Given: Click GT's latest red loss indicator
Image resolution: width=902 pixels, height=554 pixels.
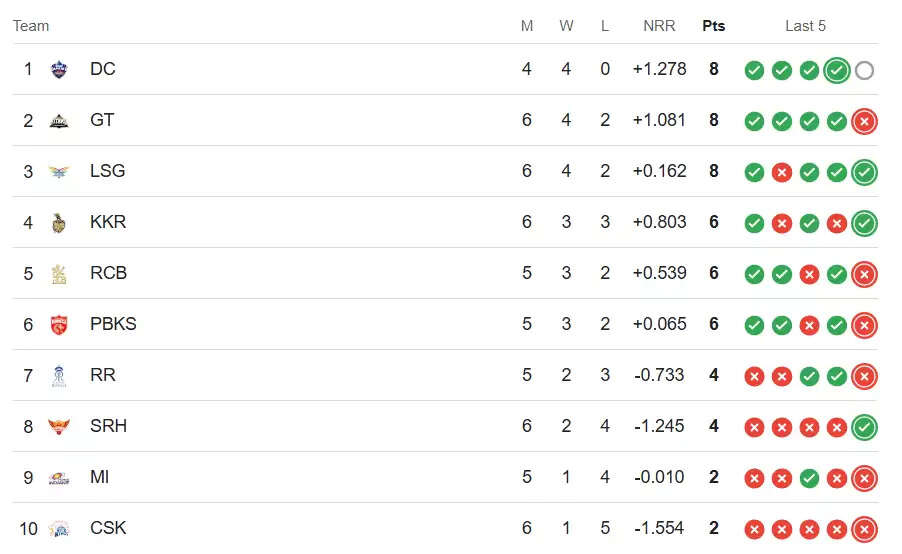Looking at the screenshot, I should 864,121.
